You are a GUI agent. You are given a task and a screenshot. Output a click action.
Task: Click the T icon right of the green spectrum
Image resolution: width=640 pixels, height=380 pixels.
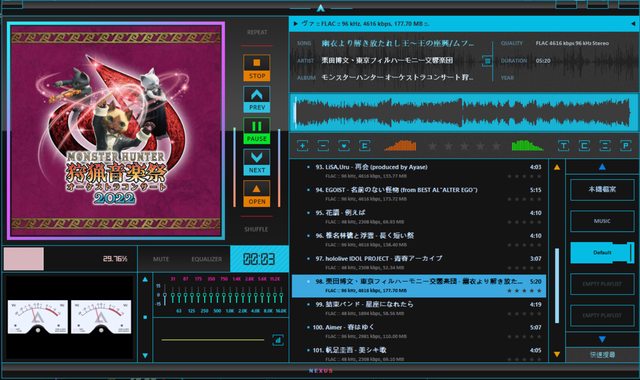coord(563,146)
